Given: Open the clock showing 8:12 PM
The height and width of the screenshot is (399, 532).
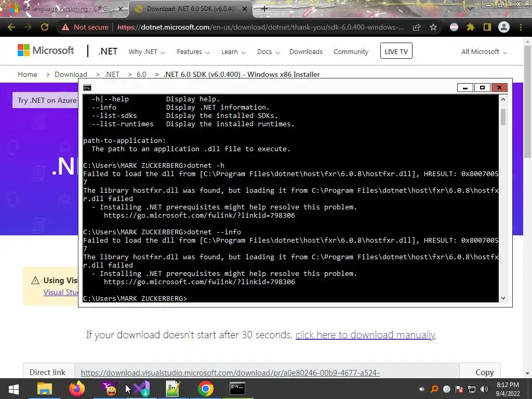Looking at the screenshot, I should pos(508,389).
